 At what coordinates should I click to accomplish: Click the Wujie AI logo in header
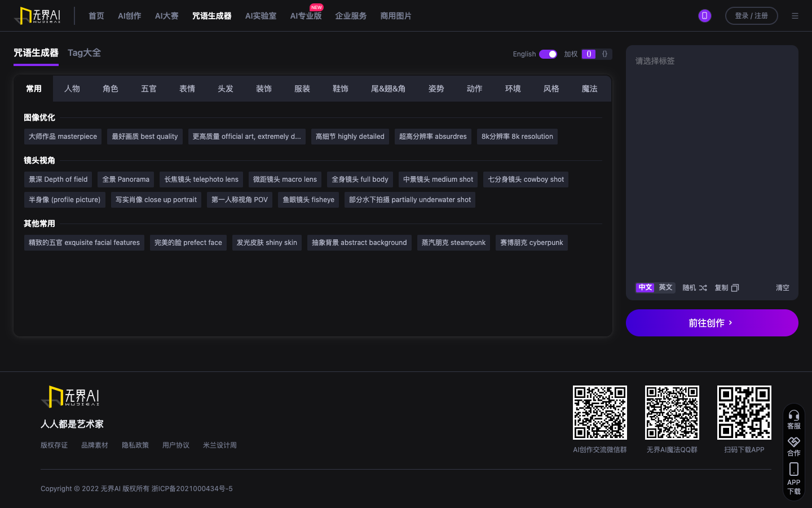click(x=37, y=16)
